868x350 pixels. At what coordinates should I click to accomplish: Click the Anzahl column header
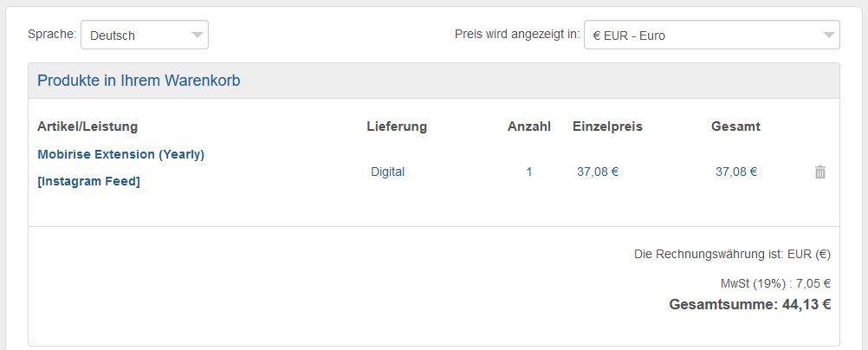tap(529, 126)
